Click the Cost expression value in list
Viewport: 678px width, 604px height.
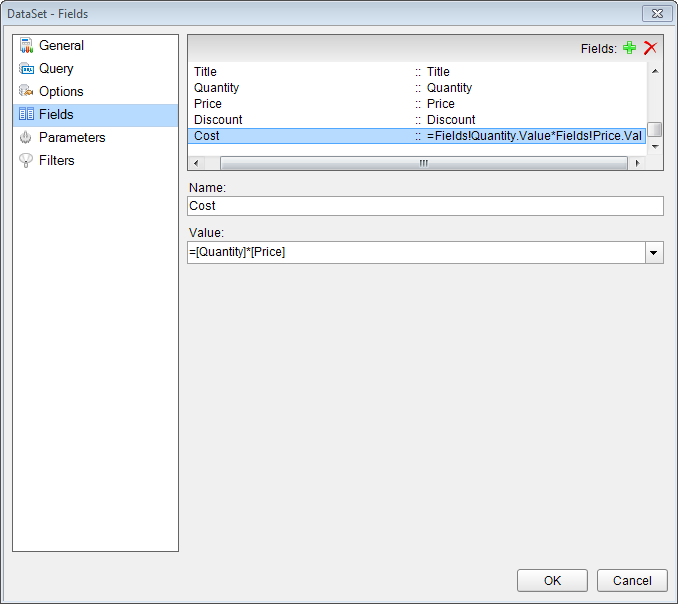tap(534, 136)
